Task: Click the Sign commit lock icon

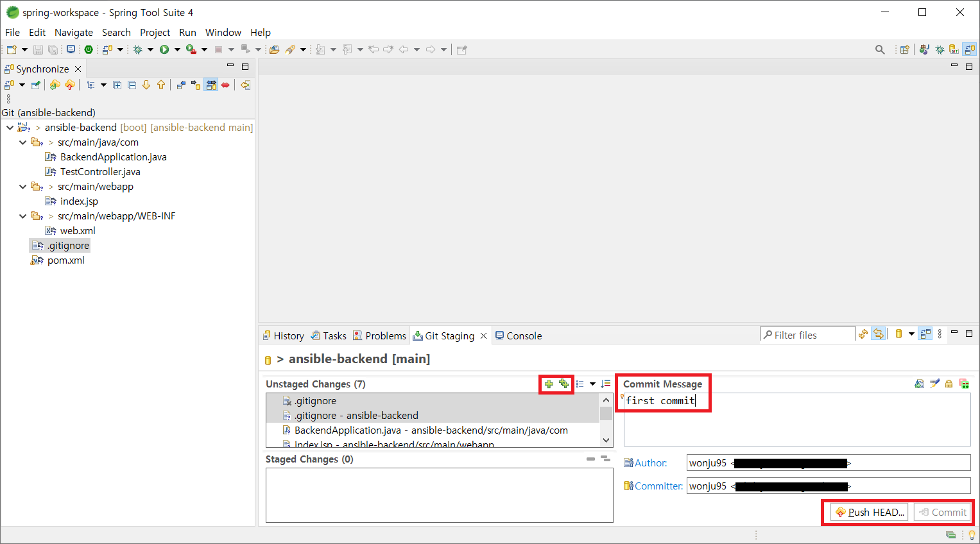Action: click(x=949, y=384)
